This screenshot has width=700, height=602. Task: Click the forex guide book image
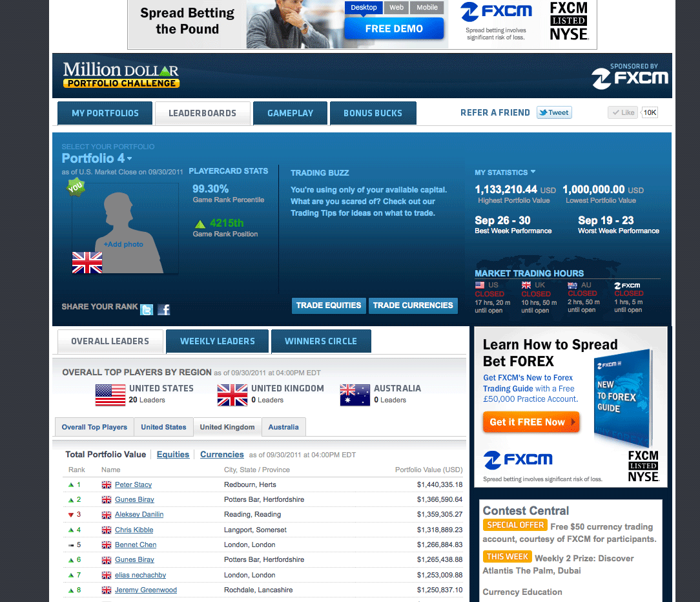pyautogui.click(x=624, y=397)
